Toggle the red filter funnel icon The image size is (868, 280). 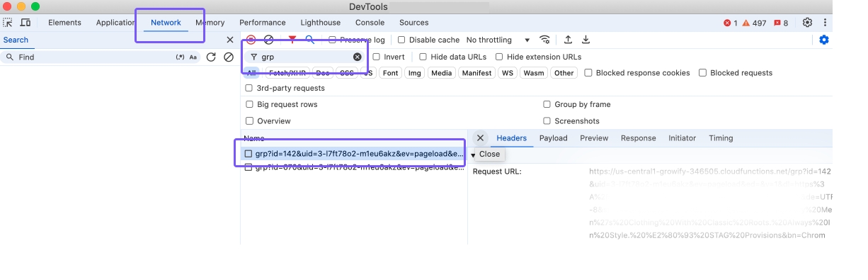pos(292,40)
